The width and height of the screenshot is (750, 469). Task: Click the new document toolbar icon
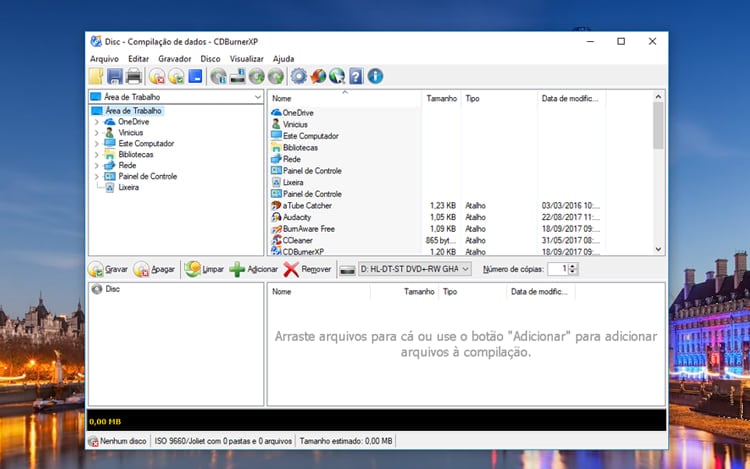(x=97, y=76)
